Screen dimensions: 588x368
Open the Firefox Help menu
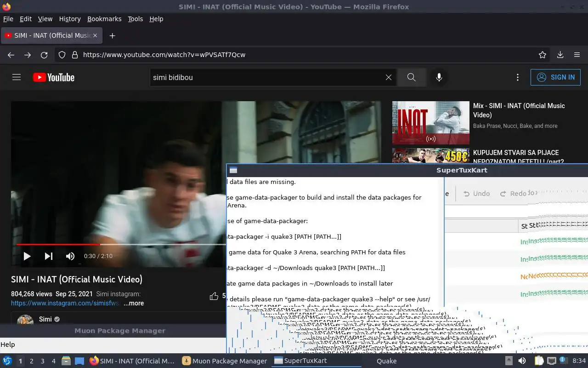(x=156, y=19)
